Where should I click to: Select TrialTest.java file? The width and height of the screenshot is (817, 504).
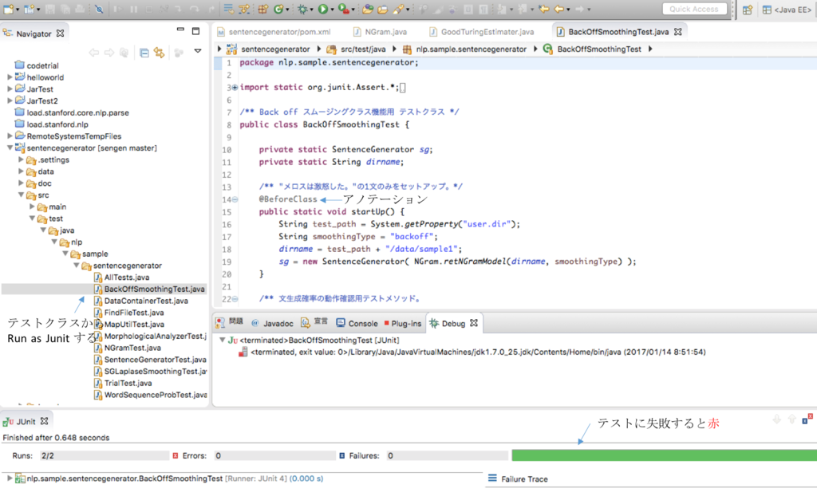pos(128,384)
